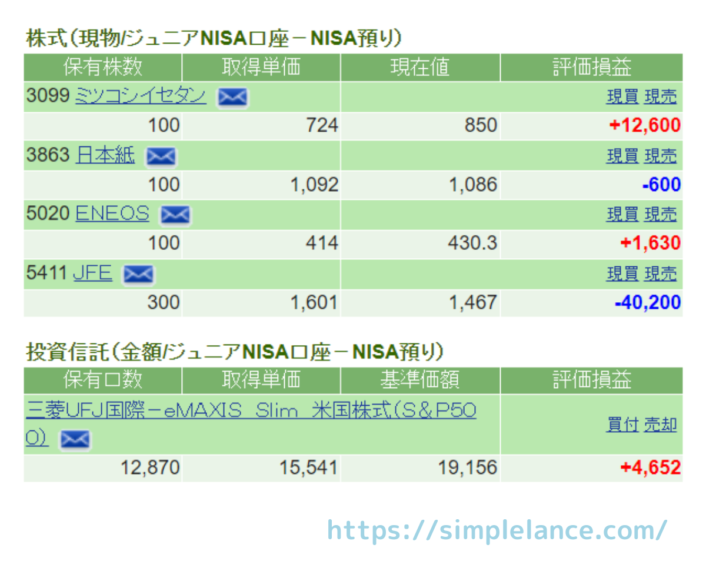
Task: Click 買付 for the eMAXIS Slim fund
Action: (x=622, y=425)
